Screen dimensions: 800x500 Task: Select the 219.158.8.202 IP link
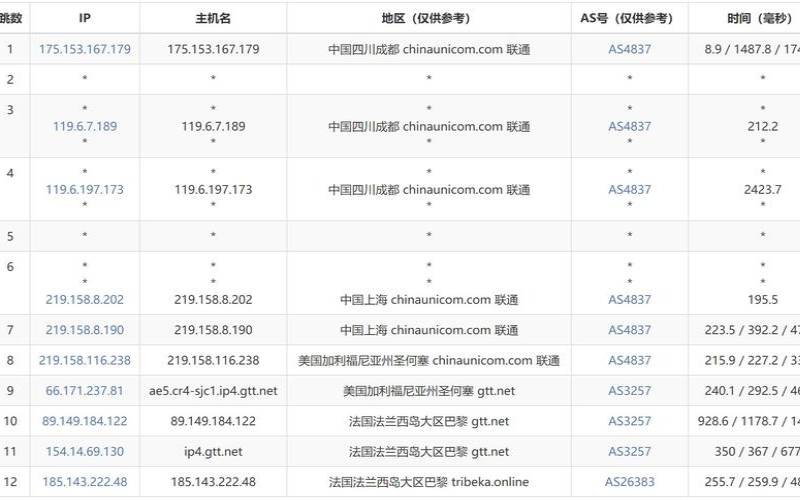pos(85,299)
